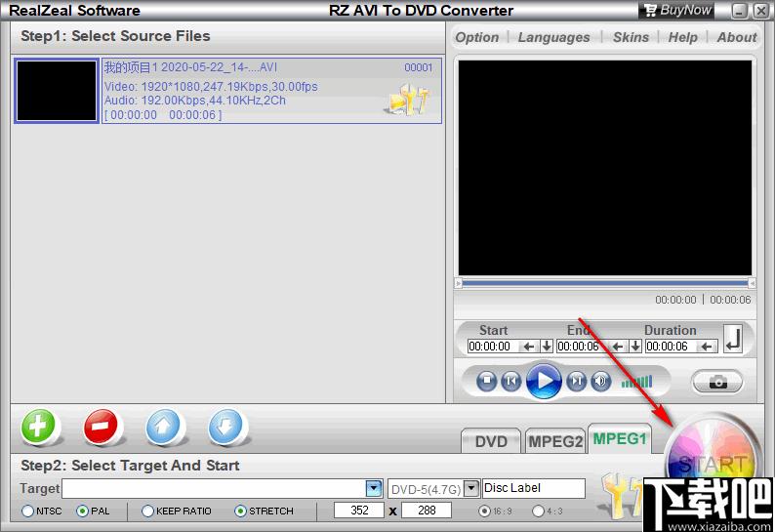Choose KEEP RATIO option
This screenshot has height=532, width=775.
point(147,511)
